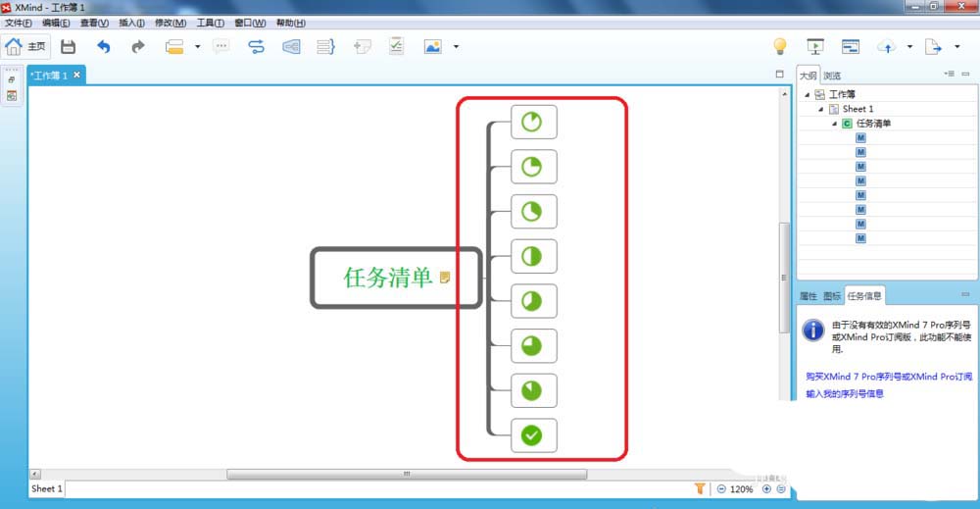Click the horizontal scrollbar thumb

click(x=407, y=474)
